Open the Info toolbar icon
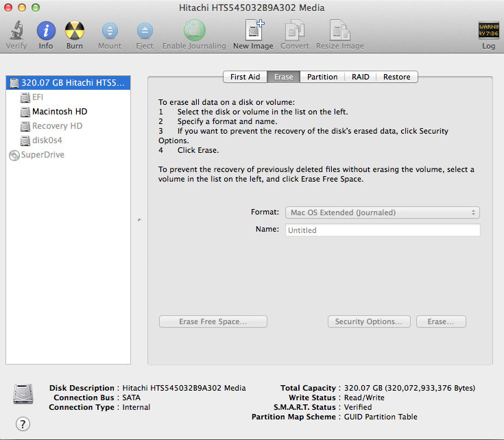Screen dimensions: 504x440 [46, 31]
